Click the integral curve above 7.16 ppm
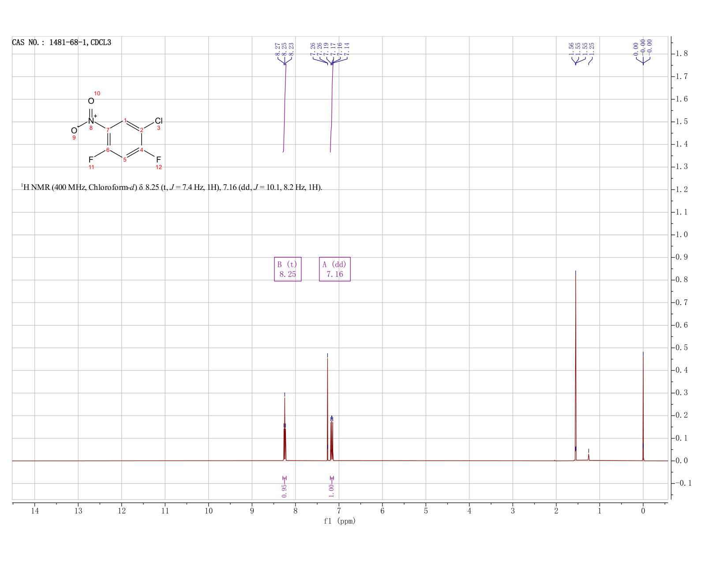The image size is (728, 563). tap(331, 108)
